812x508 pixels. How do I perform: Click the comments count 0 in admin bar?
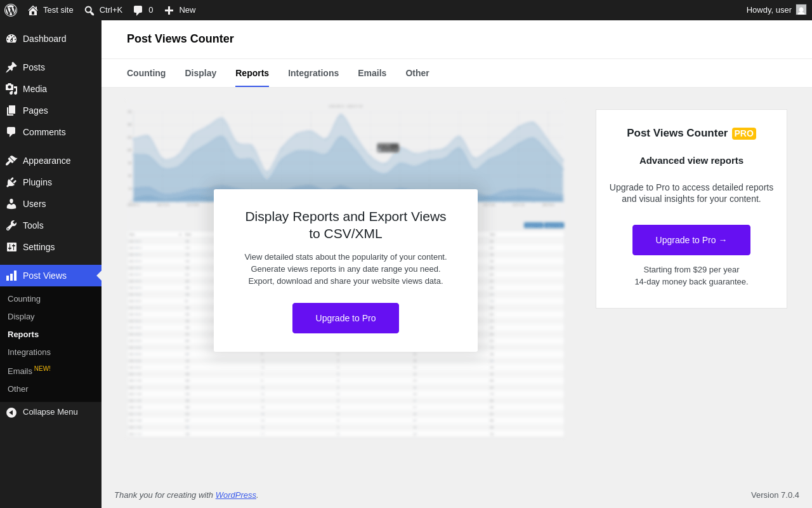point(151,10)
